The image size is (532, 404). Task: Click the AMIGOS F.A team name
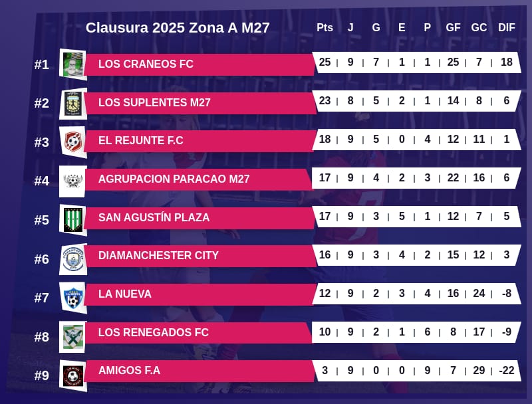tap(129, 371)
